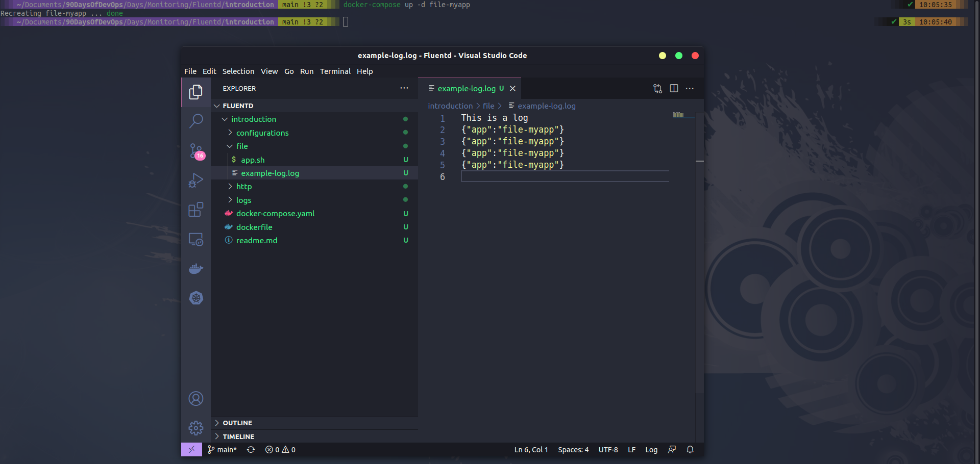Click line number 3 in gutter
This screenshot has width=980, height=464.
[x=442, y=142]
